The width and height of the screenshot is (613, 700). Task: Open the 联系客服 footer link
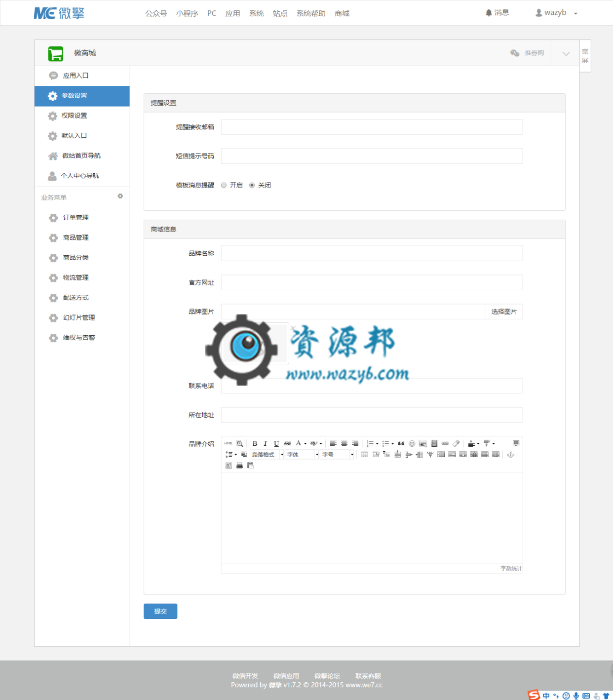coord(368,676)
